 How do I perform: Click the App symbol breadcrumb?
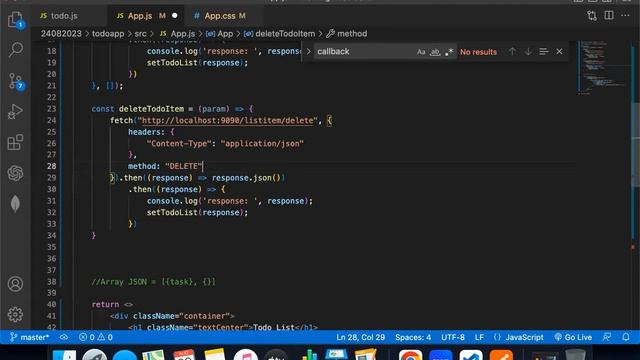[220, 33]
